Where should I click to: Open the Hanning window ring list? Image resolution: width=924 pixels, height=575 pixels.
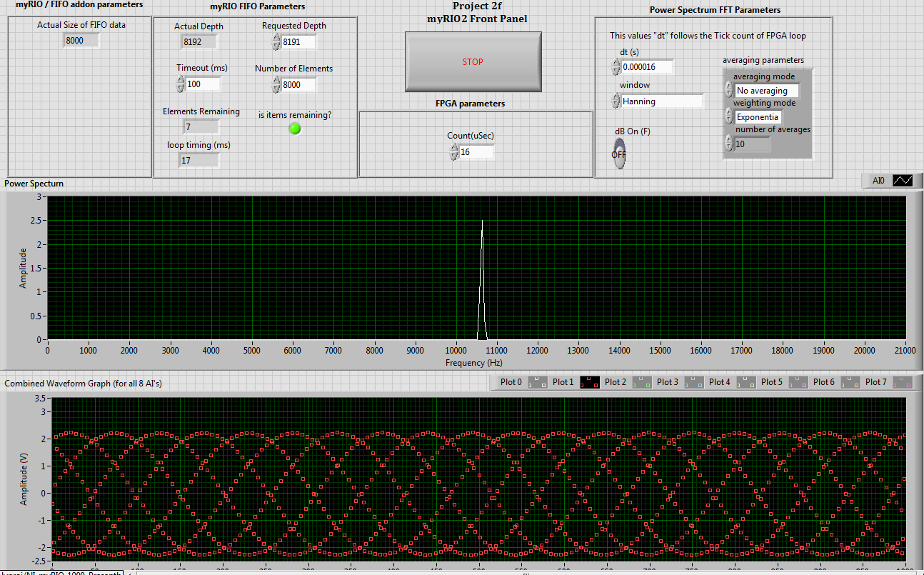click(662, 101)
